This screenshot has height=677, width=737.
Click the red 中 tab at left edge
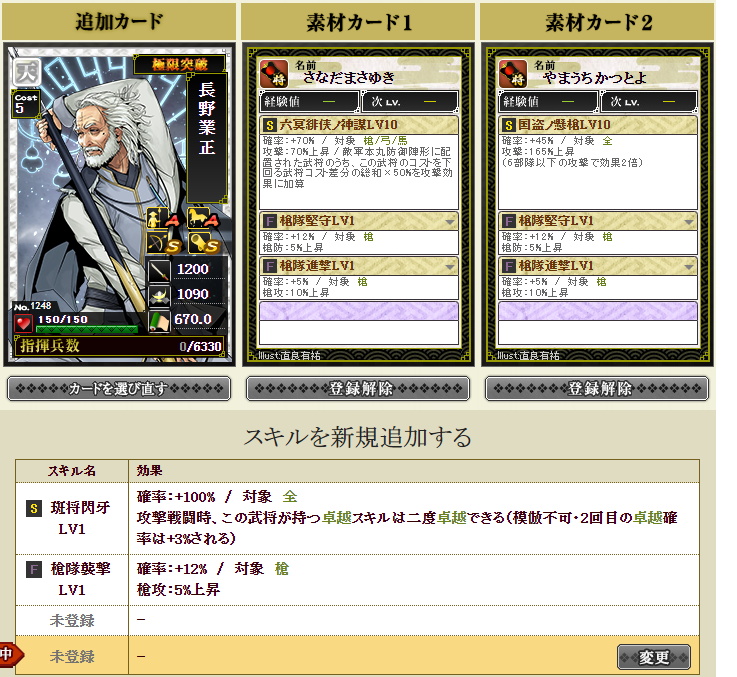(10, 654)
